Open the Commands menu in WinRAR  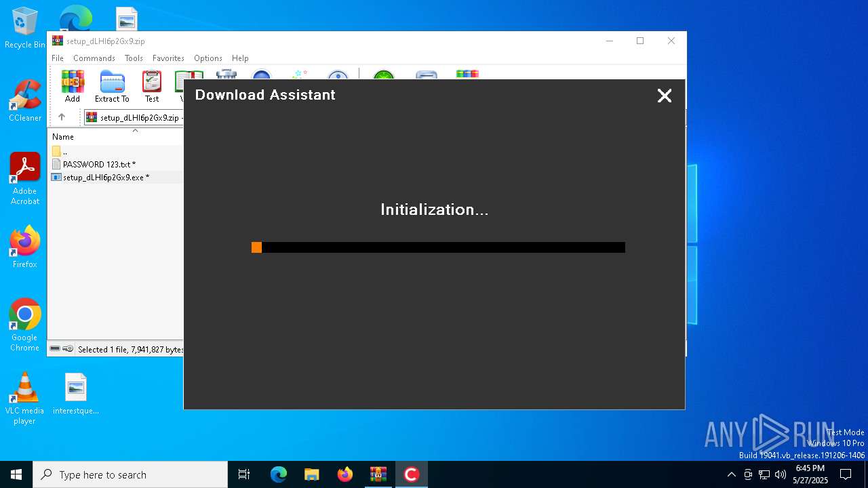[94, 58]
